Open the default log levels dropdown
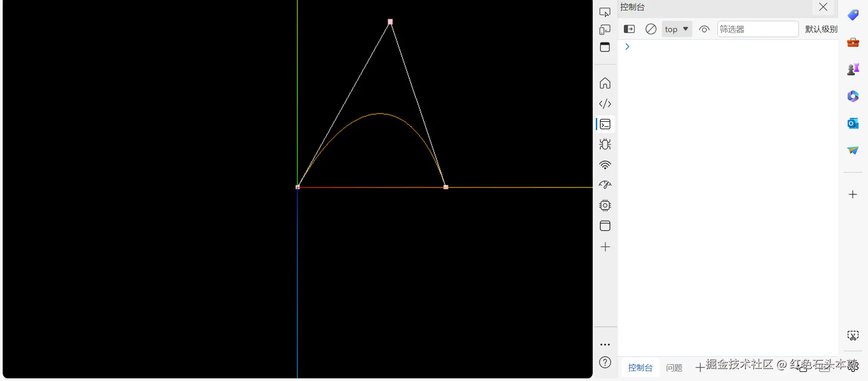 coord(821,29)
